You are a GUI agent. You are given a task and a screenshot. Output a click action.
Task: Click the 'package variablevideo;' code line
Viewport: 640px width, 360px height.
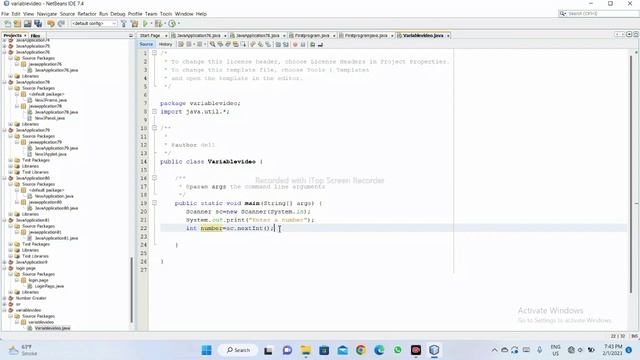tap(200, 103)
